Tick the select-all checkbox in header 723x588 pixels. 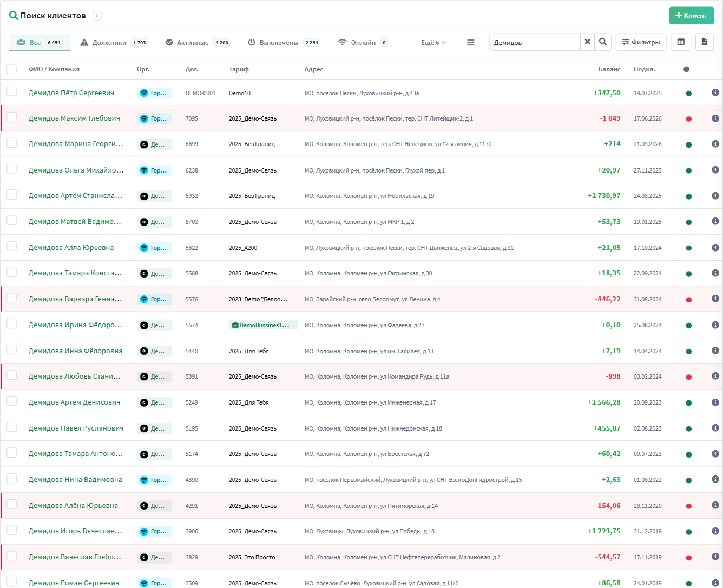11,69
